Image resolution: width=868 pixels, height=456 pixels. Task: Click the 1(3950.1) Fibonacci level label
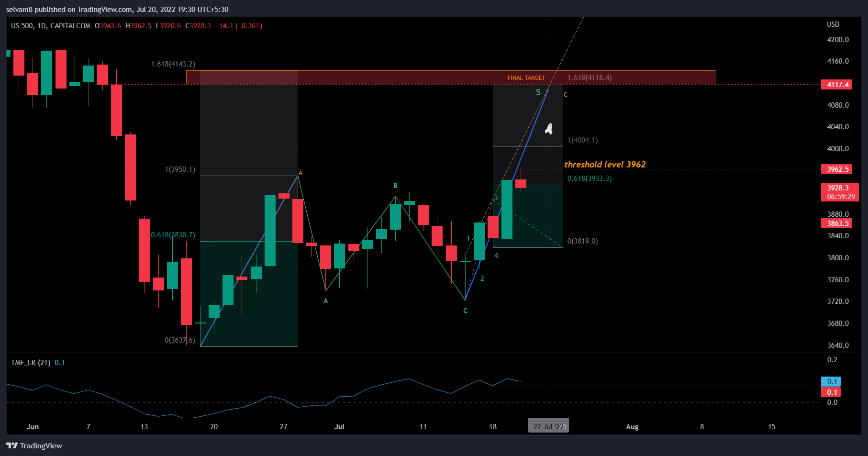tap(180, 169)
